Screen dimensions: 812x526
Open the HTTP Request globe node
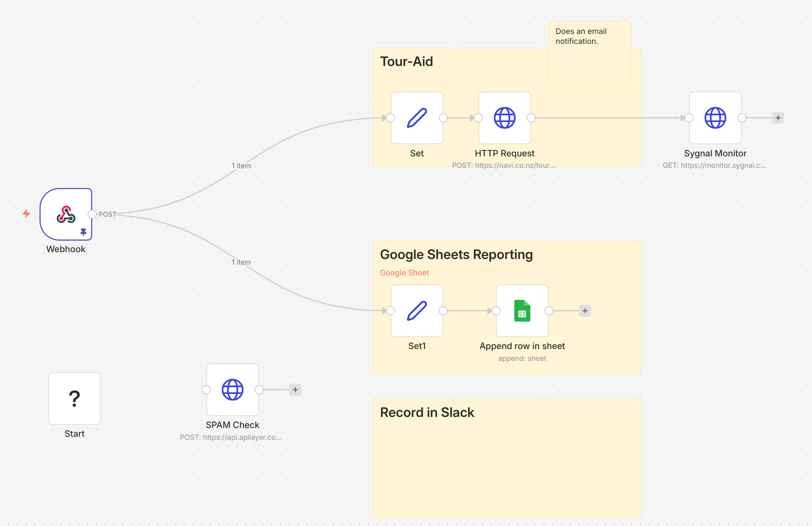click(504, 118)
